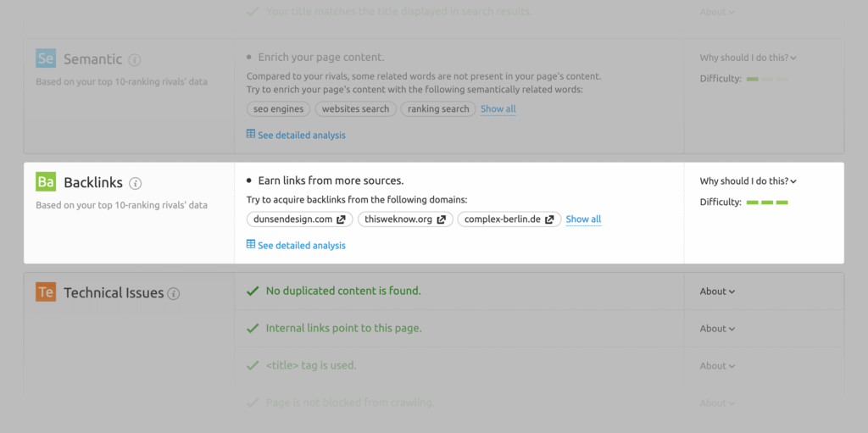
Task: Show all backlink domains
Action: [583, 219]
